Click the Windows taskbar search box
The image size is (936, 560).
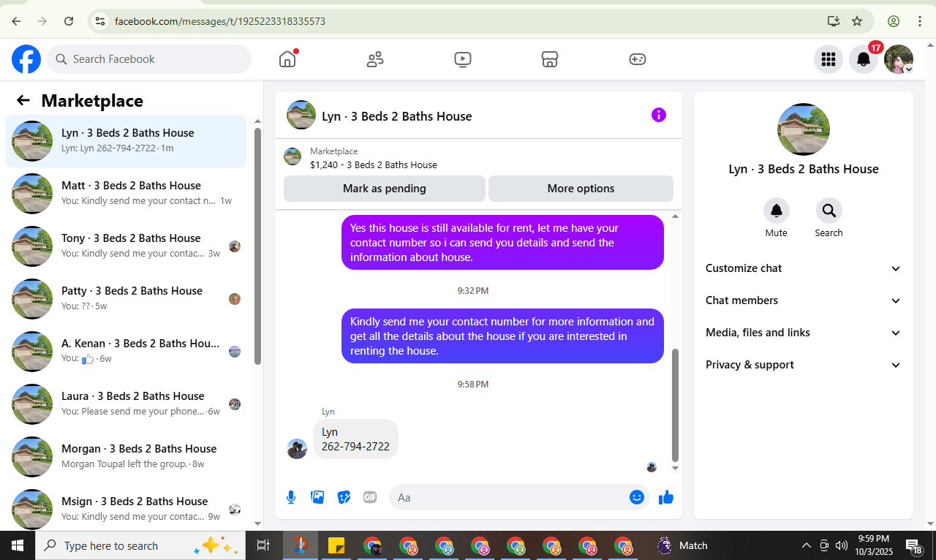140,545
